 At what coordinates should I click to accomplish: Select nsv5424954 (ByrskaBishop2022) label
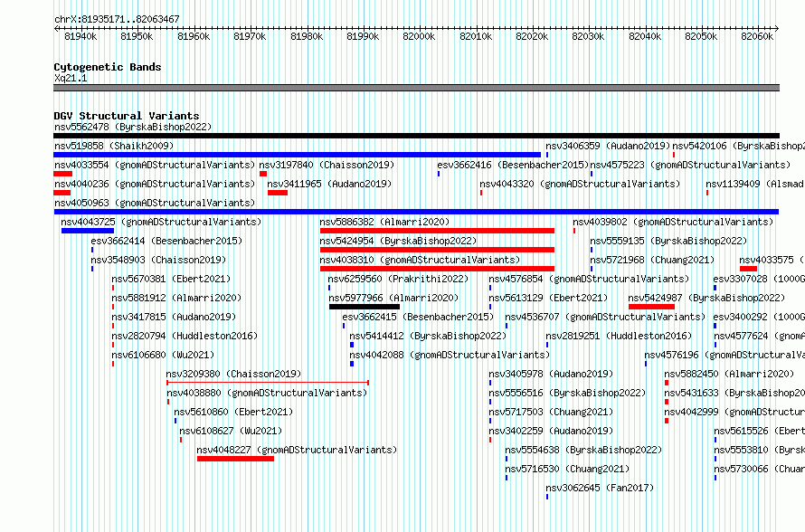[398, 241]
